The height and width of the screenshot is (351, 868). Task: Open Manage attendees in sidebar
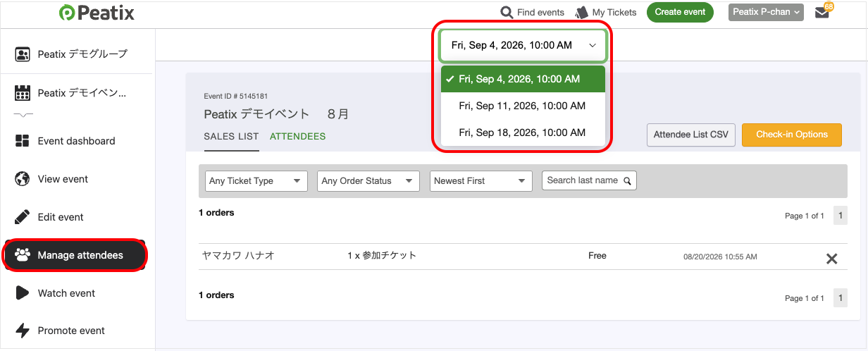[x=75, y=255]
